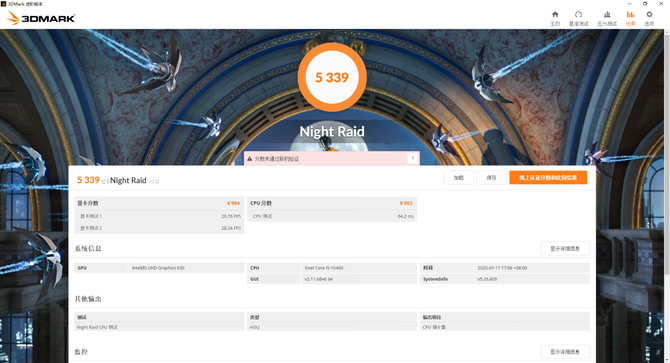
Task: Click the CPU score header row
Action: pos(332,203)
